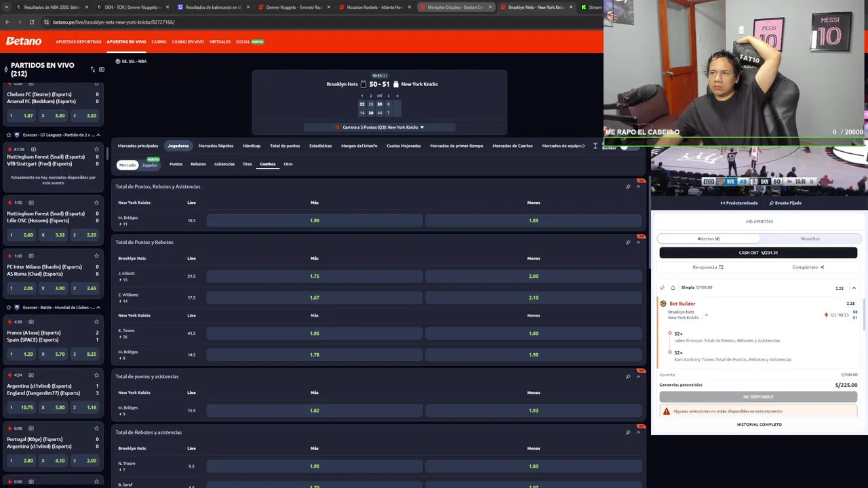Collapse Brooklyn Nets New York Knicks bet details
This screenshot has width=868, height=488.
pos(706,314)
